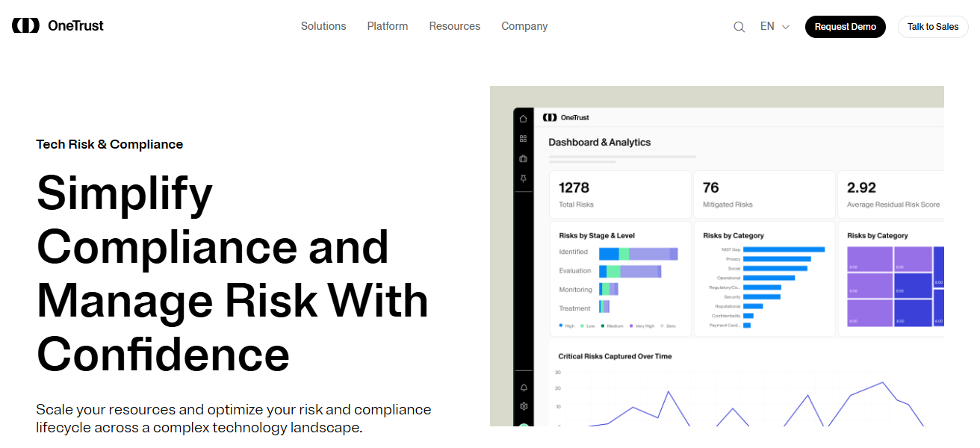Click the Scale your resources paragraph
Viewport: 980px width, 448px height.
coord(234,419)
